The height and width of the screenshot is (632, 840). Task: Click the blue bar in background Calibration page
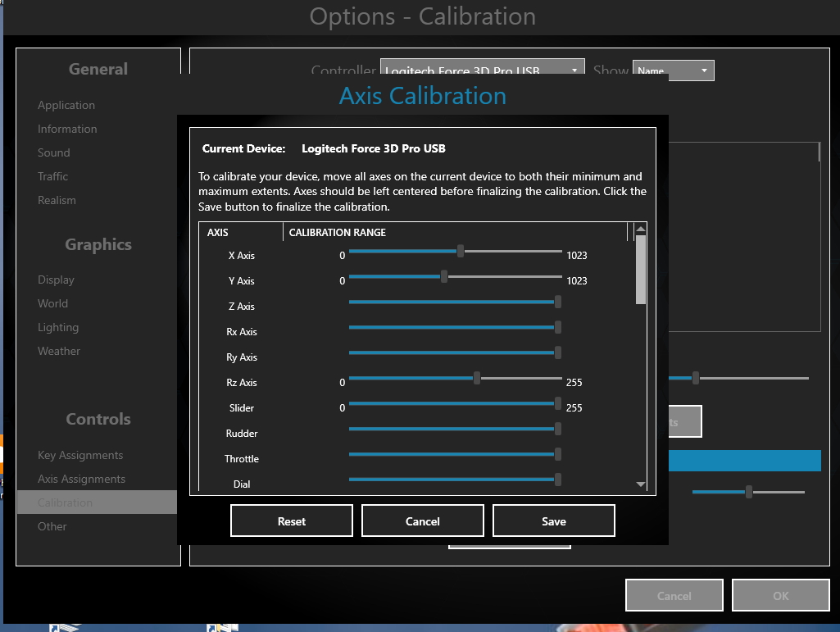(745, 461)
